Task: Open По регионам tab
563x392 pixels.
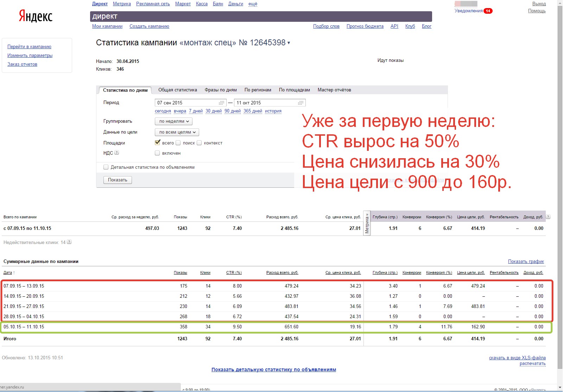Action: (x=258, y=90)
